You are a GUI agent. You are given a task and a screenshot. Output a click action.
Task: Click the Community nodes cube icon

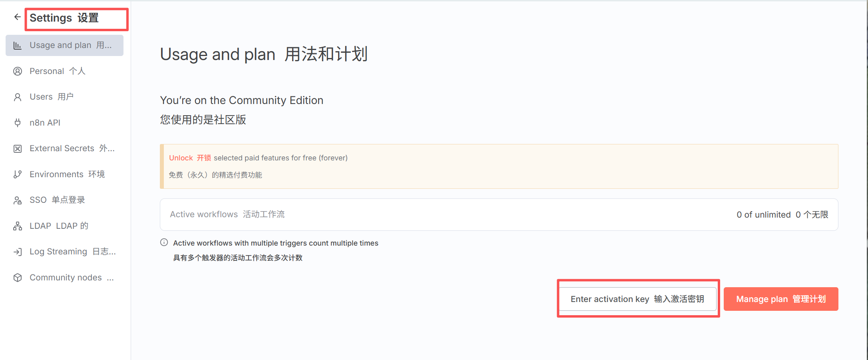[x=17, y=278]
